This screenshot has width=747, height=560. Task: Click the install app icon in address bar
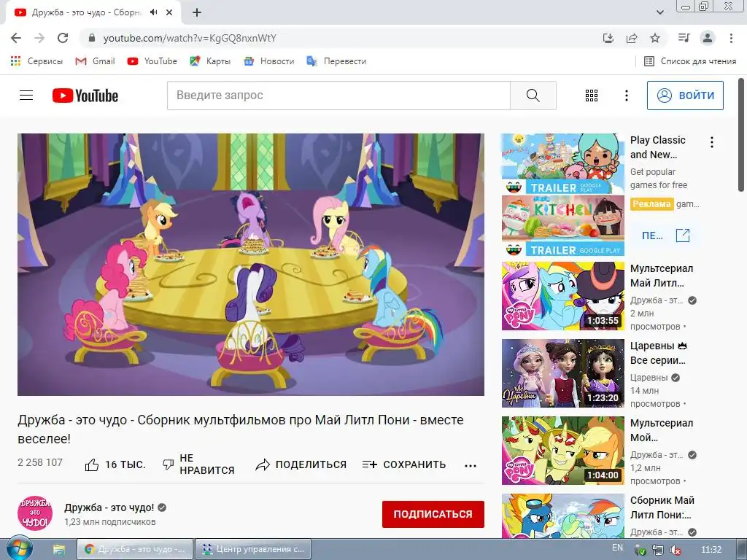(x=608, y=38)
